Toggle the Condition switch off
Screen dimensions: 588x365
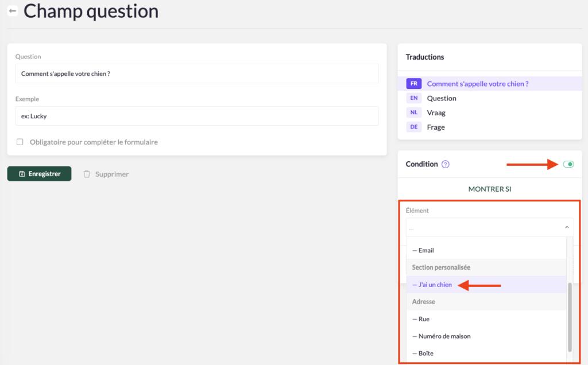point(568,164)
